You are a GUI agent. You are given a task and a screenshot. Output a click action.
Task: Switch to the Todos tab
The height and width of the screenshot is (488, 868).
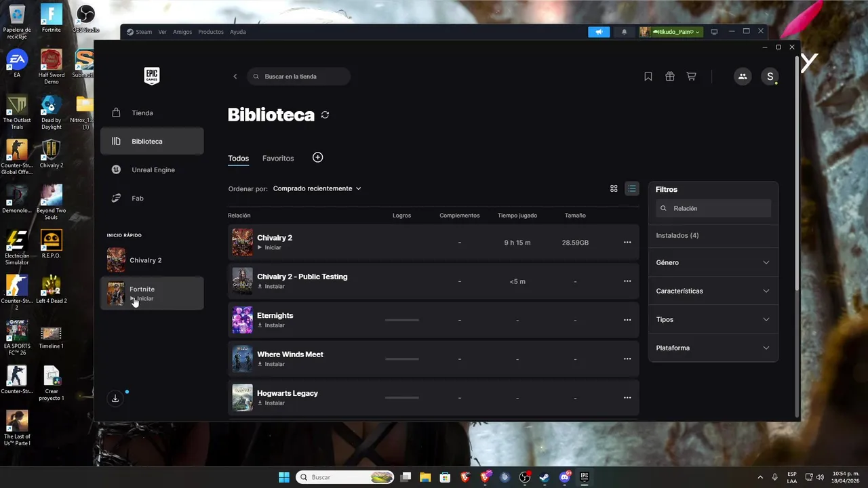(x=238, y=159)
